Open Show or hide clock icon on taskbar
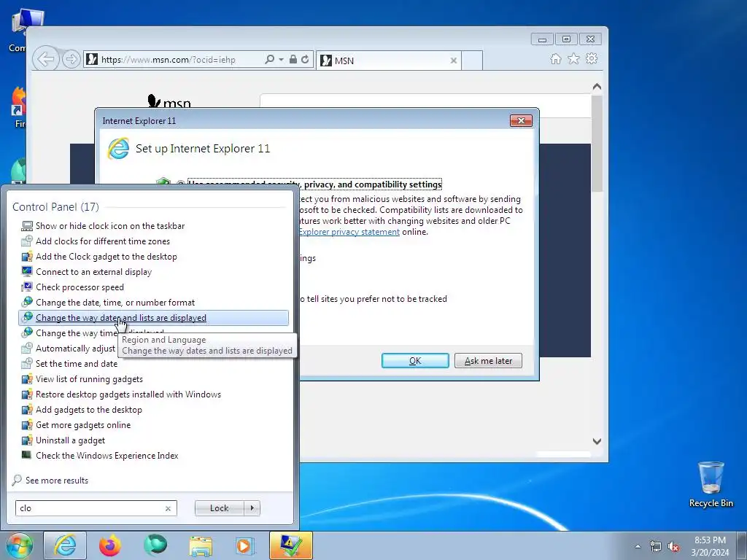The height and width of the screenshot is (560, 747). (x=153, y=226)
